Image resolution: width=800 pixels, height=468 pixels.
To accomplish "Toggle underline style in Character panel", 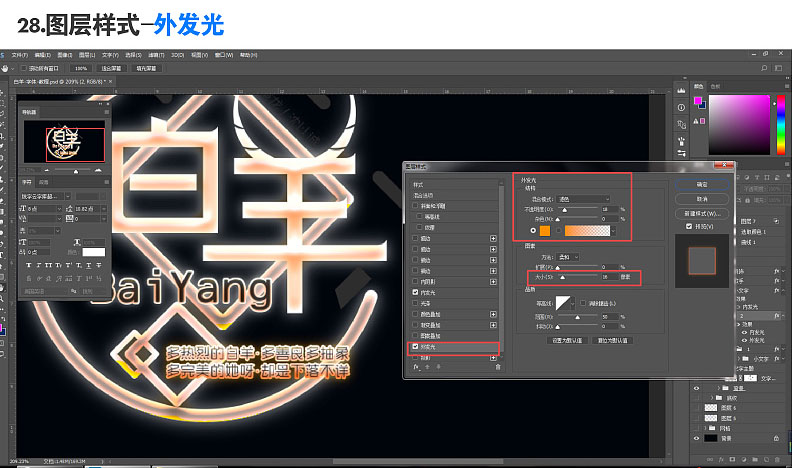I will 89,265.
